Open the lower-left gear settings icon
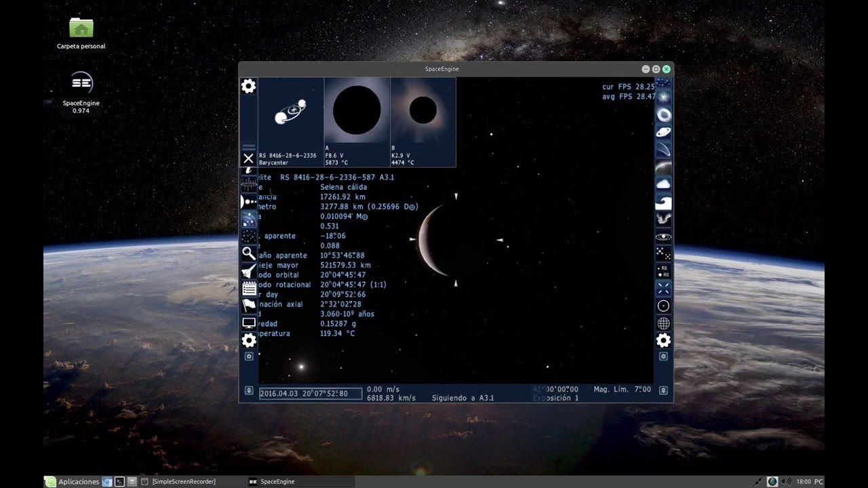Image resolution: width=868 pixels, height=488 pixels. [249, 340]
